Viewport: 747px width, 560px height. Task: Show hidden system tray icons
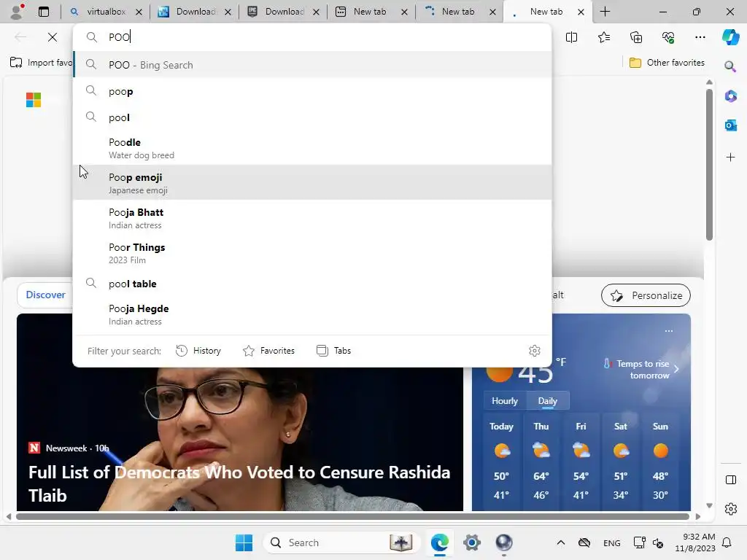pyautogui.click(x=561, y=542)
